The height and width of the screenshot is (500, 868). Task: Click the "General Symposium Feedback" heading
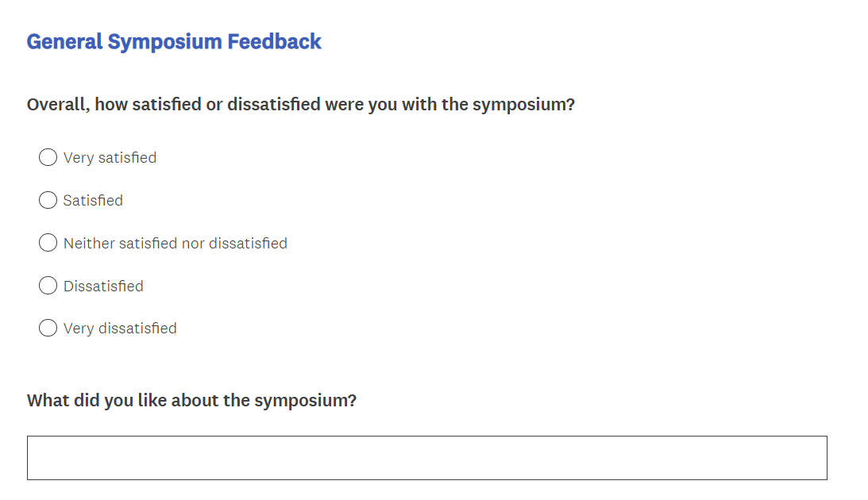click(x=174, y=41)
